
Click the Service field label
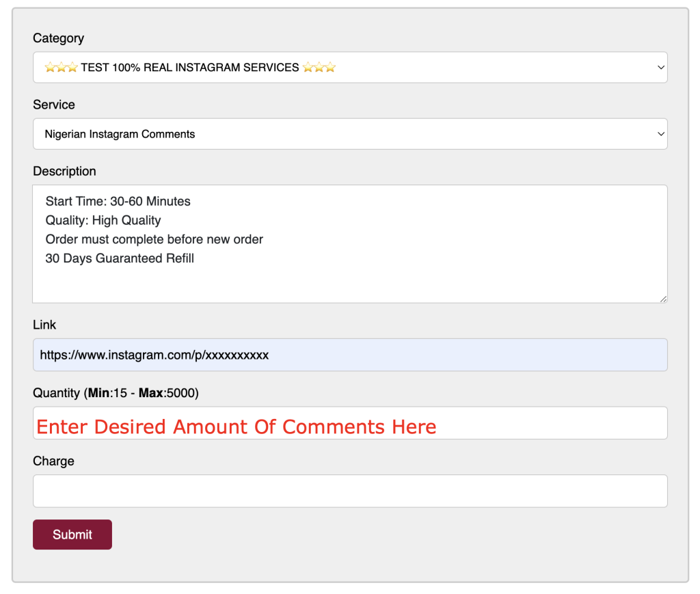click(x=54, y=105)
